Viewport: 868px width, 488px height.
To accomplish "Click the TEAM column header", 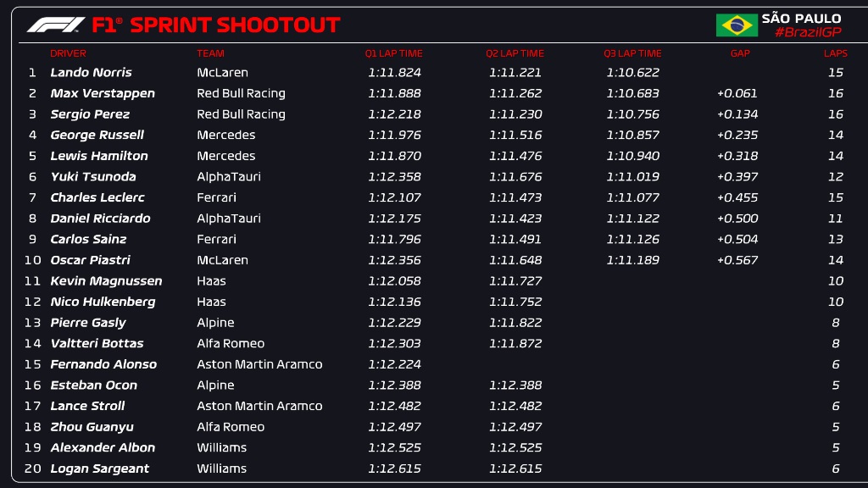I will pos(210,53).
